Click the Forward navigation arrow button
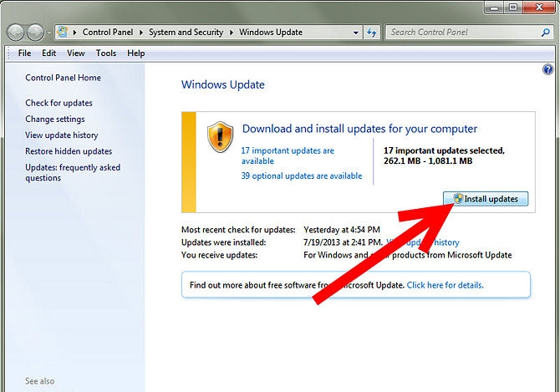The width and height of the screenshot is (560, 392). tap(35, 33)
